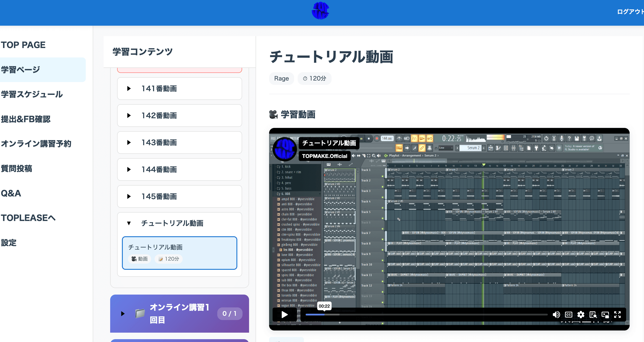Click the video progress bar to seek
Image resolution: width=644 pixels, height=342 pixels.
pyautogui.click(x=425, y=315)
